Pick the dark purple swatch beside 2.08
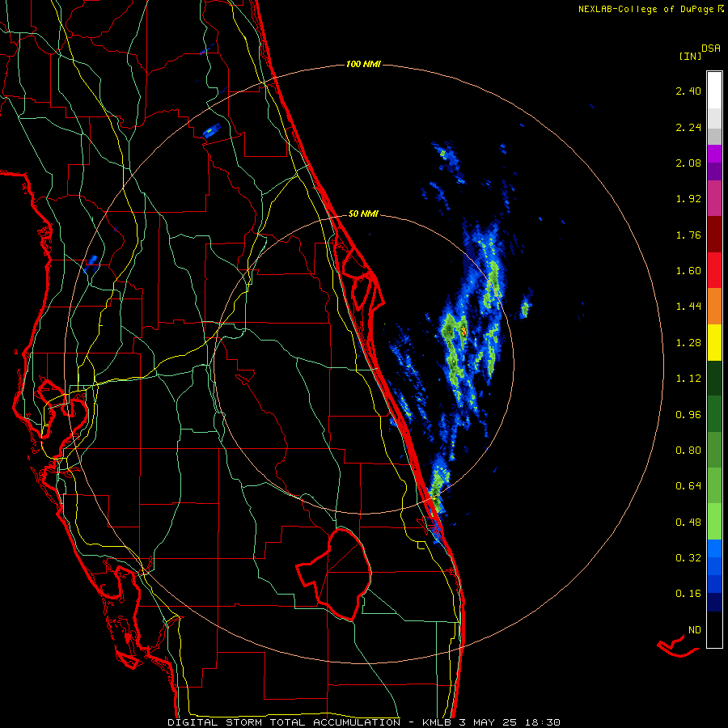This screenshot has height=728, width=728. coord(714,171)
